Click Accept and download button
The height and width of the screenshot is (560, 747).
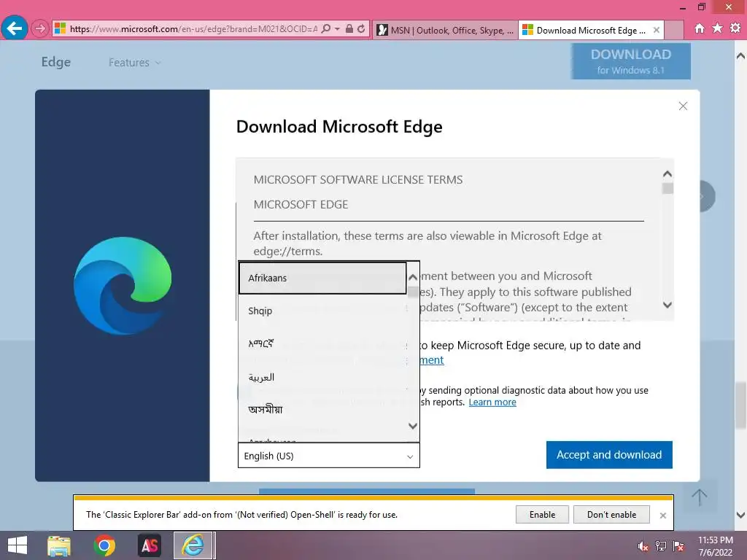pos(609,455)
